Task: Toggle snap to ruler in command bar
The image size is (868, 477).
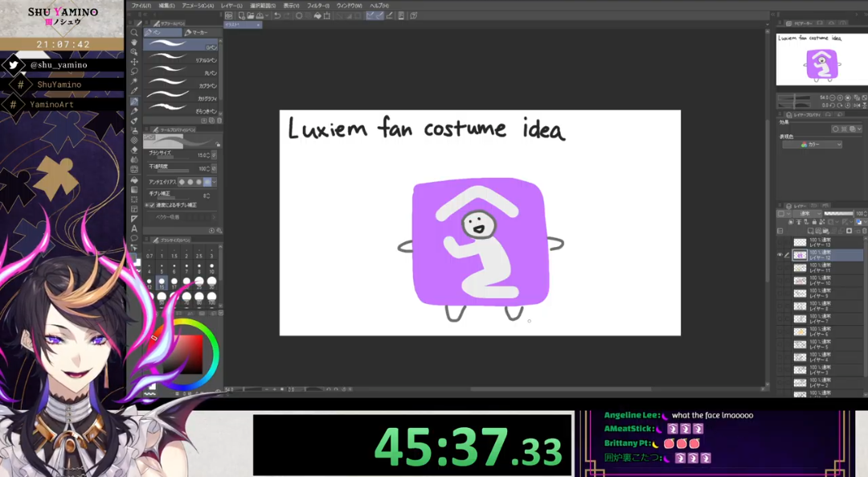Action: click(371, 15)
